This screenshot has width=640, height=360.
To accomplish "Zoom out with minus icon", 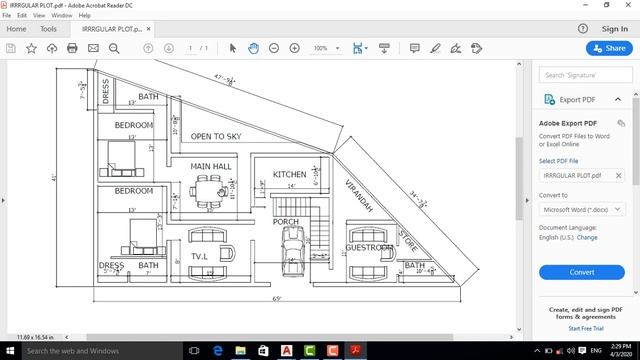I will (x=274, y=49).
